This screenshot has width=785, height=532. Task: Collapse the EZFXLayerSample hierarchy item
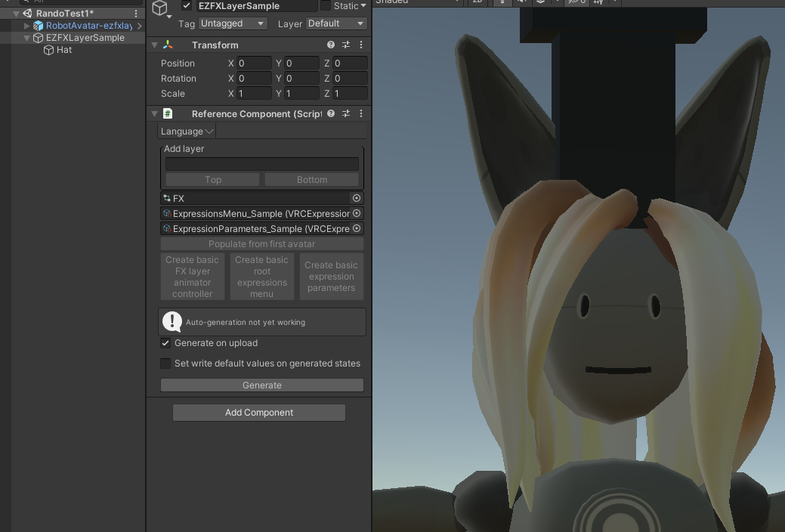[x=27, y=38]
